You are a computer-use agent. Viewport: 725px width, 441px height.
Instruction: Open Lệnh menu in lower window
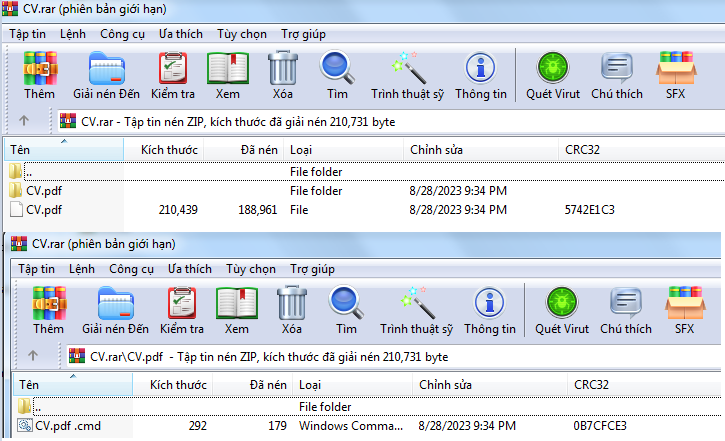(x=82, y=269)
